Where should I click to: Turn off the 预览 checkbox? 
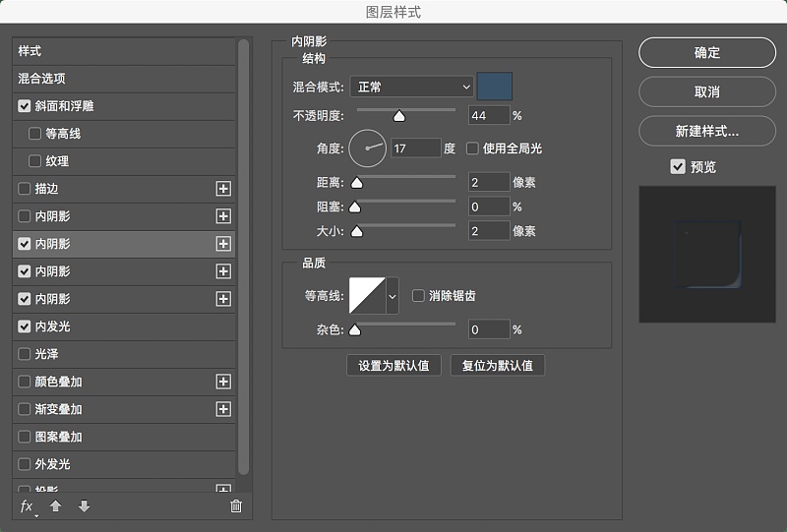point(678,166)
